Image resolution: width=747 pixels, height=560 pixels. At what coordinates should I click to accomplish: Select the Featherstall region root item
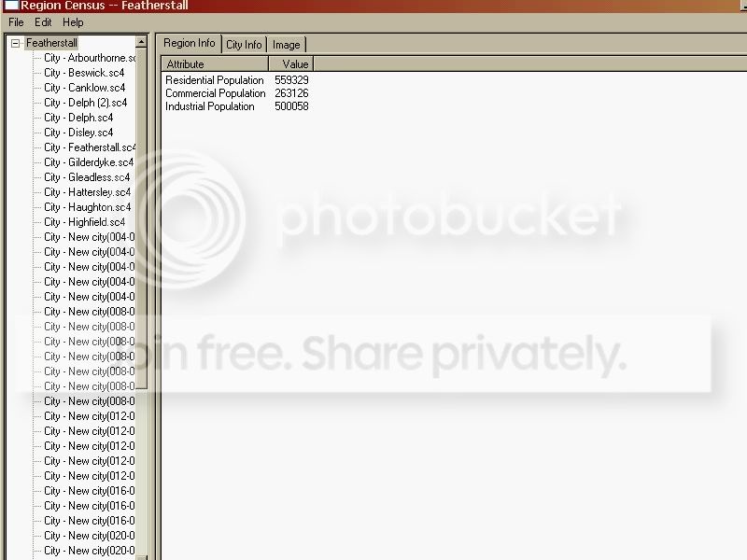click(51, 43)
